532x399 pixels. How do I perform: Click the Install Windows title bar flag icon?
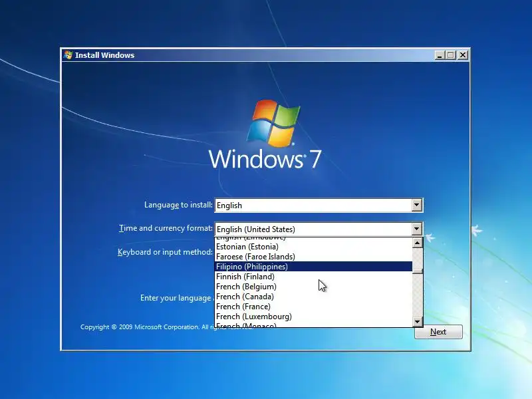68,55
